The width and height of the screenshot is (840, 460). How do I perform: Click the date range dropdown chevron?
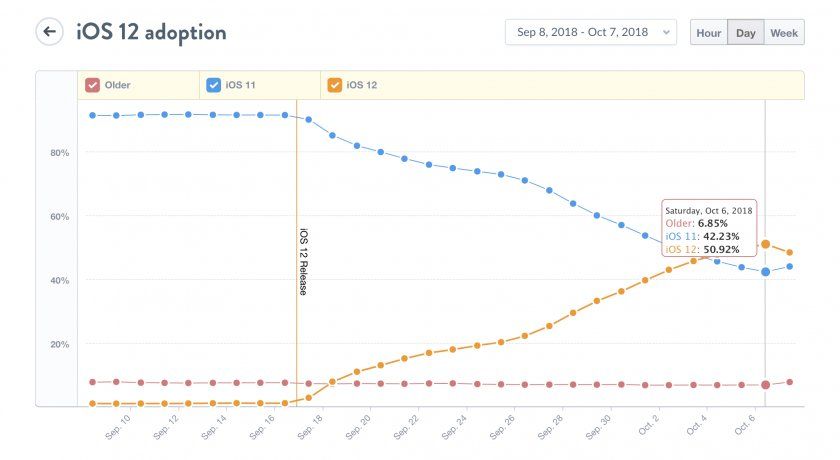tap(664, 33)
